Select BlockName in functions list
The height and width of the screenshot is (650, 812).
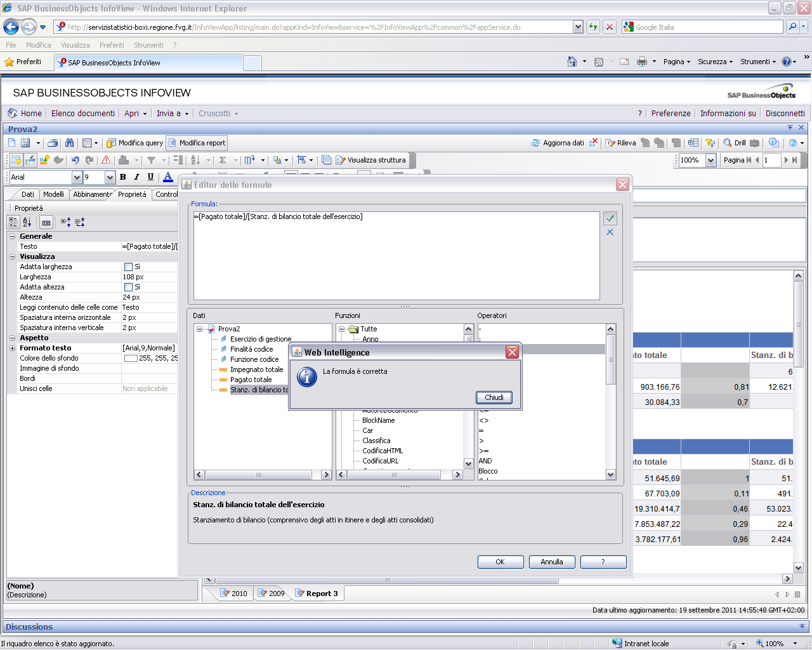pyautogui.click(x=378, y=420)
